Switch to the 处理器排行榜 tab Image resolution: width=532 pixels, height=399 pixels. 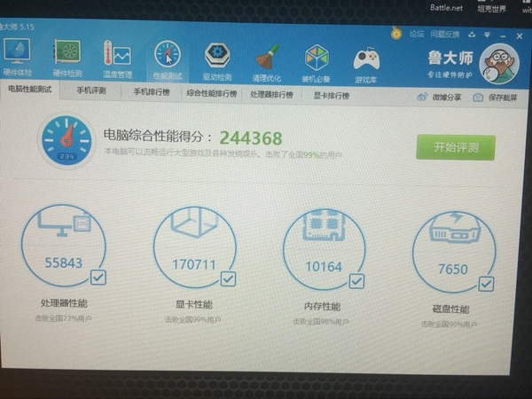272,95
